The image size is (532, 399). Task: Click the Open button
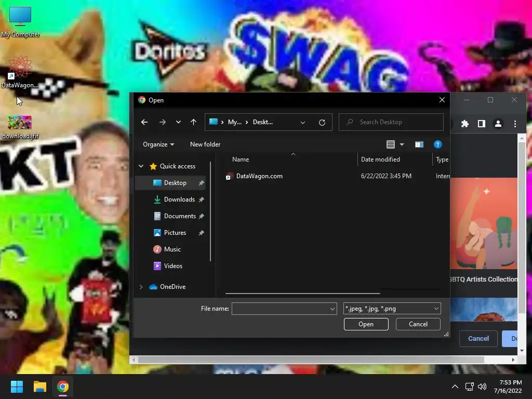(366, 324)
